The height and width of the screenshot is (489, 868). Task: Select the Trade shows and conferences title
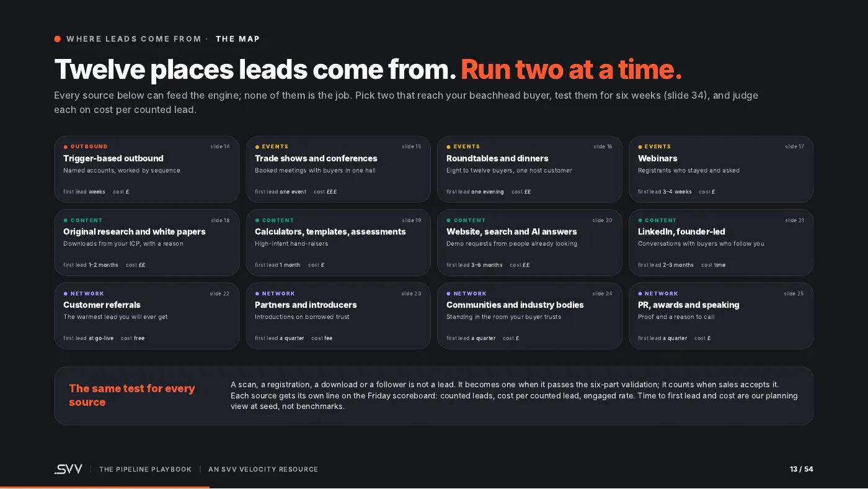tap(316, 158)
